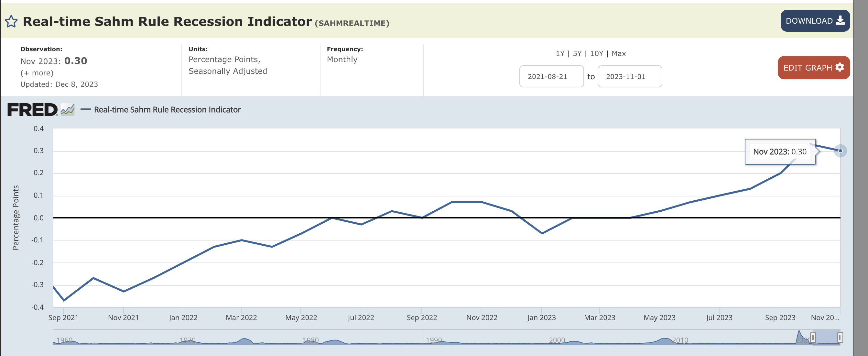This screenshot has width=868, height=356.
Task: Expand the (+ more) observations link
Action: pyautogui.click(x=37, y=73)
